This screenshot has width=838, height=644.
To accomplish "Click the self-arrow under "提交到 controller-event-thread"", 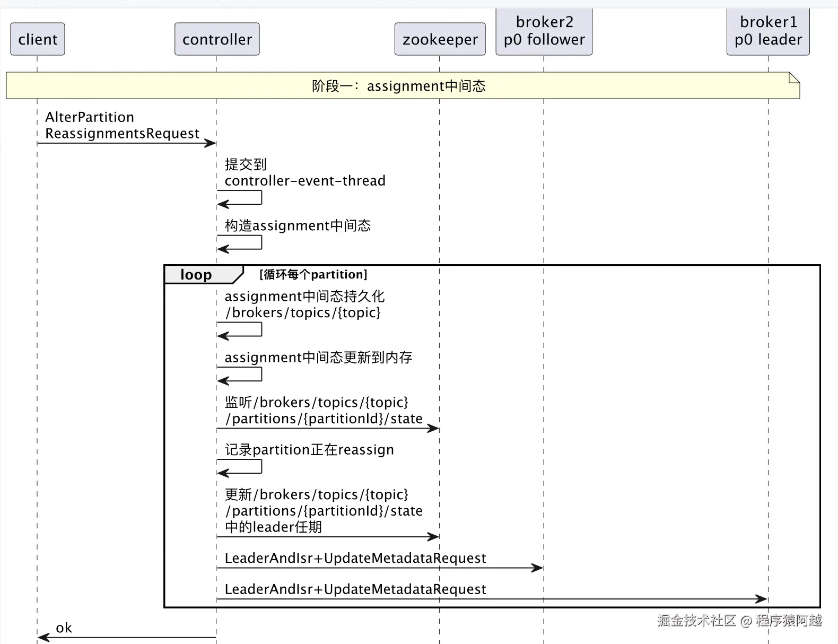I will pyautogui.click(x=239, y=197).
